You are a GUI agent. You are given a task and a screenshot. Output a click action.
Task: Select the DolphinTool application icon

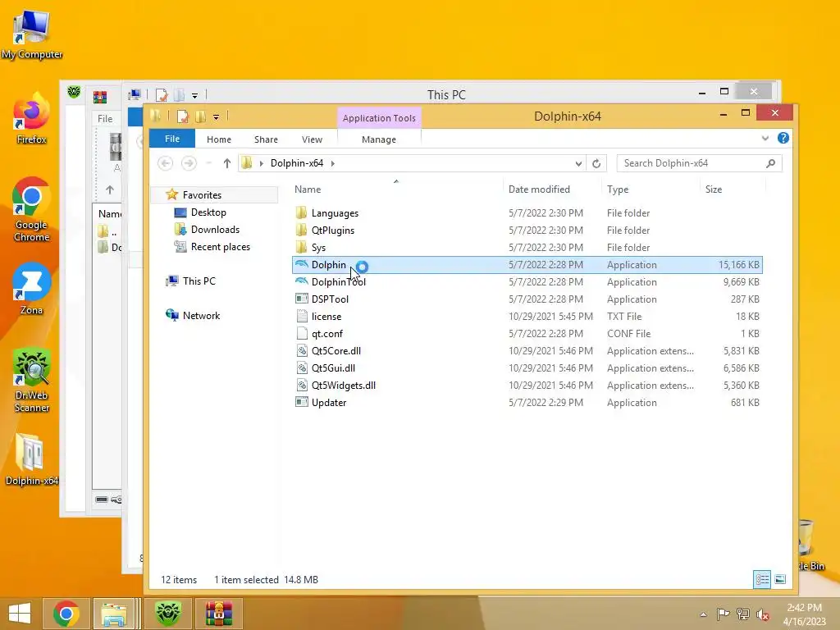pos(302,282)
